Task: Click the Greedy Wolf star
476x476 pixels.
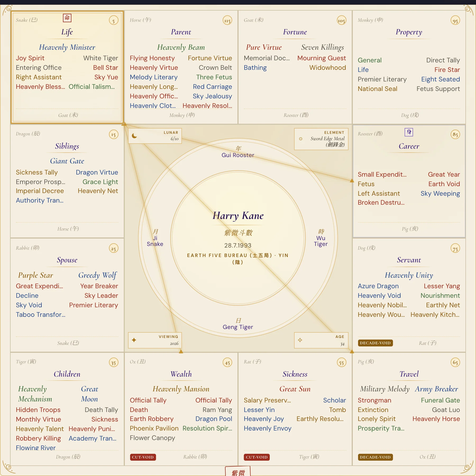Action: click(98, 275)
